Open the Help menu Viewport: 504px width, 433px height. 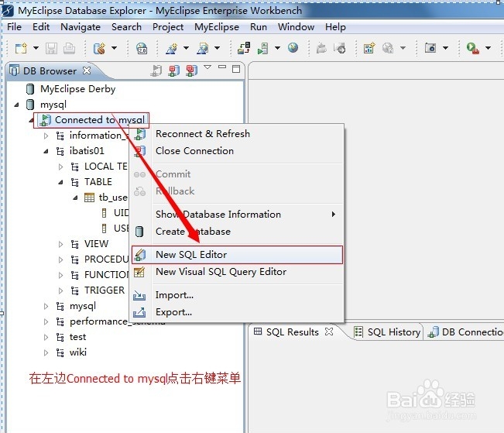click(x=335, y=27)
